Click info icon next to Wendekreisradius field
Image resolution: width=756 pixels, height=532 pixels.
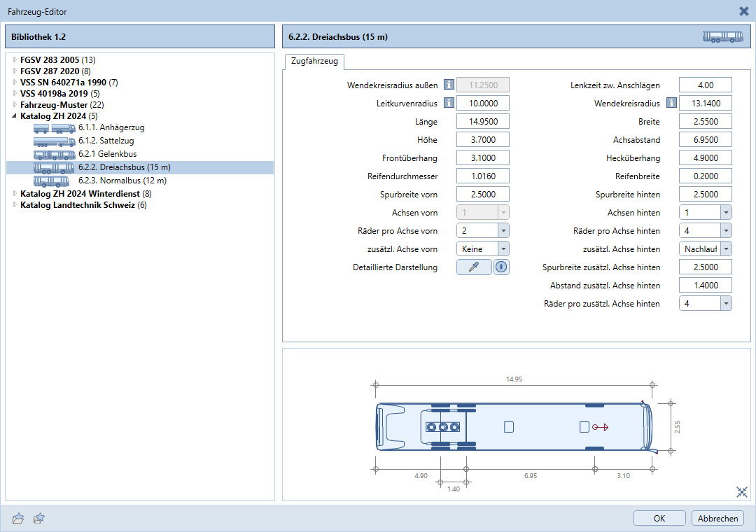(671, 104)
